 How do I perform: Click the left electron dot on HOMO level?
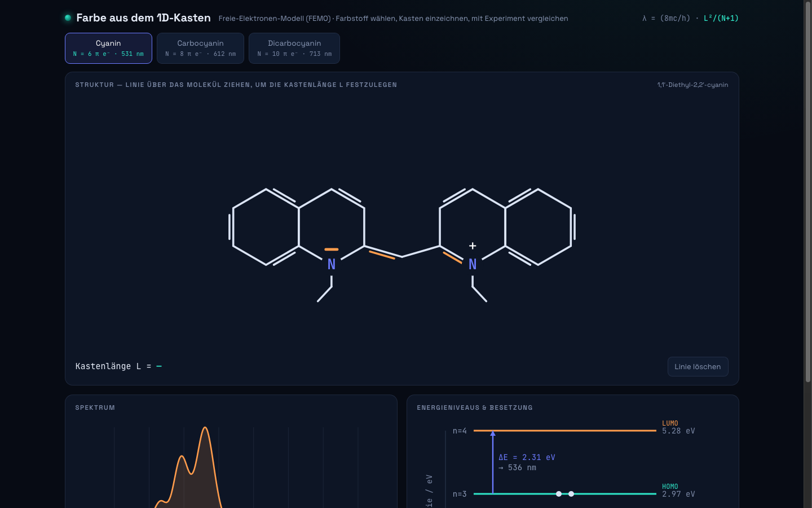point(559,494)
